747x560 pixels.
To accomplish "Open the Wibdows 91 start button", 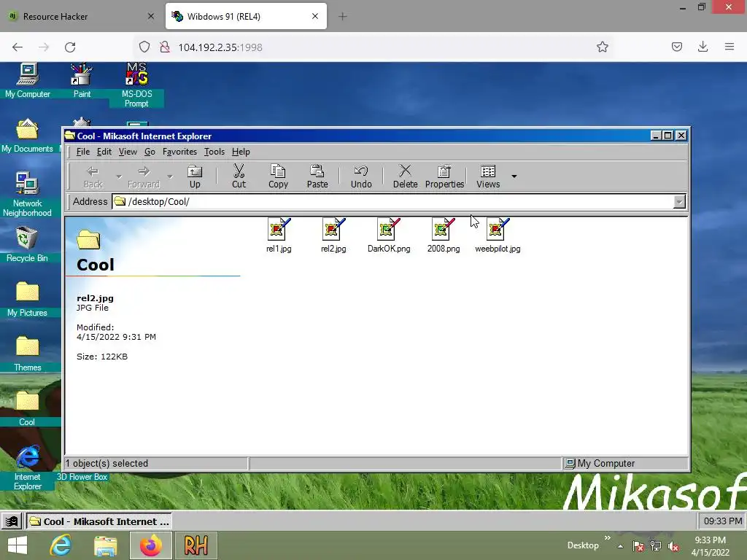I will (x=12, y=521).
